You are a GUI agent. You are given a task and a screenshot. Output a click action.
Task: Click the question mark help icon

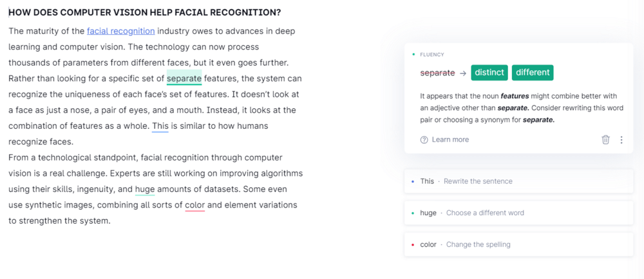(424, 140)
